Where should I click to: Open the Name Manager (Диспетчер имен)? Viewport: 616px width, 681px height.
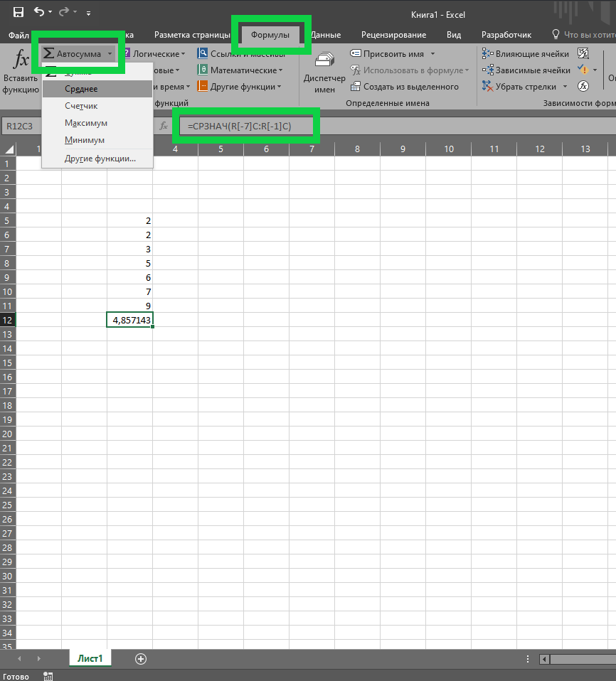coord(324,72)
